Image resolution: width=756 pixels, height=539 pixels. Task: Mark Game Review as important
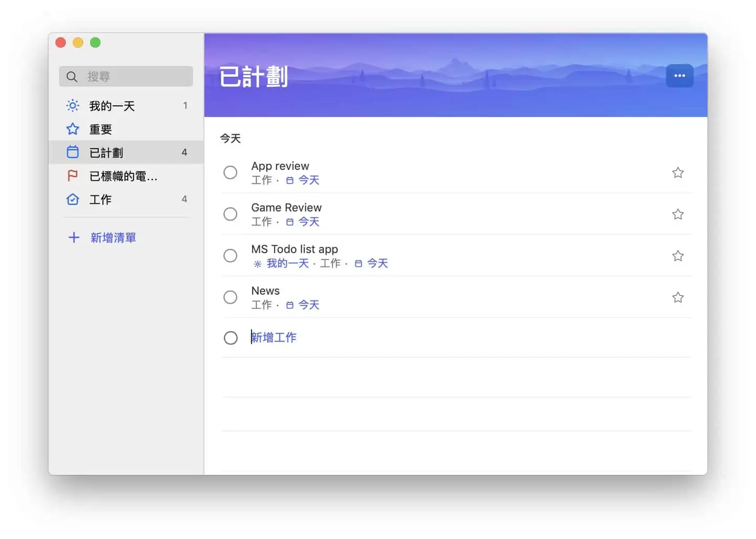pyautogui.click(x=678, y=214)
